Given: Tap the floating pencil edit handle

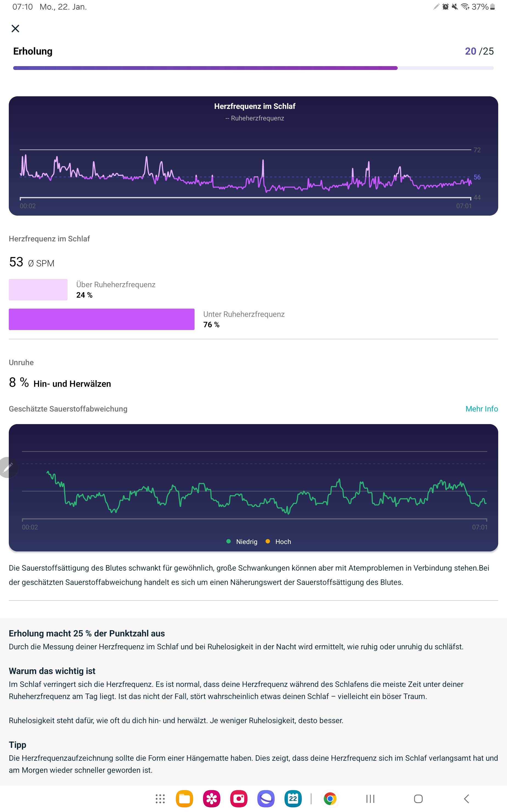Looking at the screenshot, I should coord(7,467).
